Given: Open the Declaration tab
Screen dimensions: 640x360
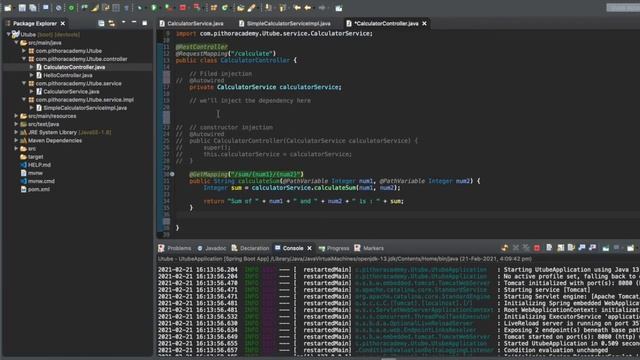Looking at the screenshot, I should point(250,248).
